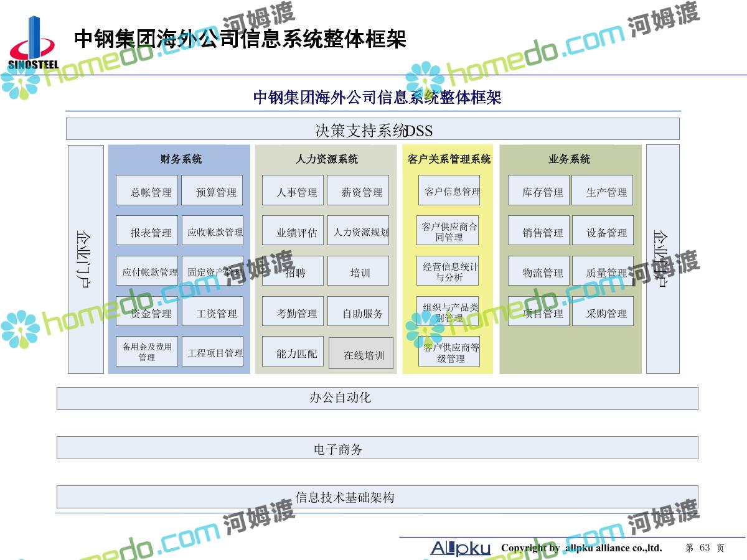
Task: Click the 销售管理 box
Action: point(539,231)
